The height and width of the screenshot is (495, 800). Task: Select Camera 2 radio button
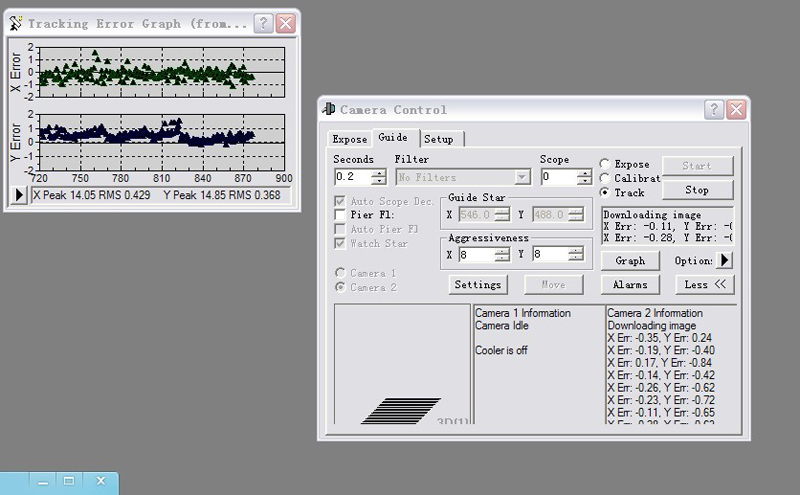click(x=340, y=287)
